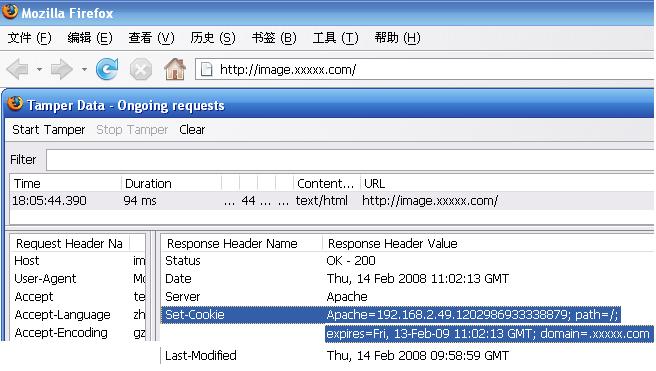
Task: Open the 工具 (T) menu
Action: [x=335, y=38]
